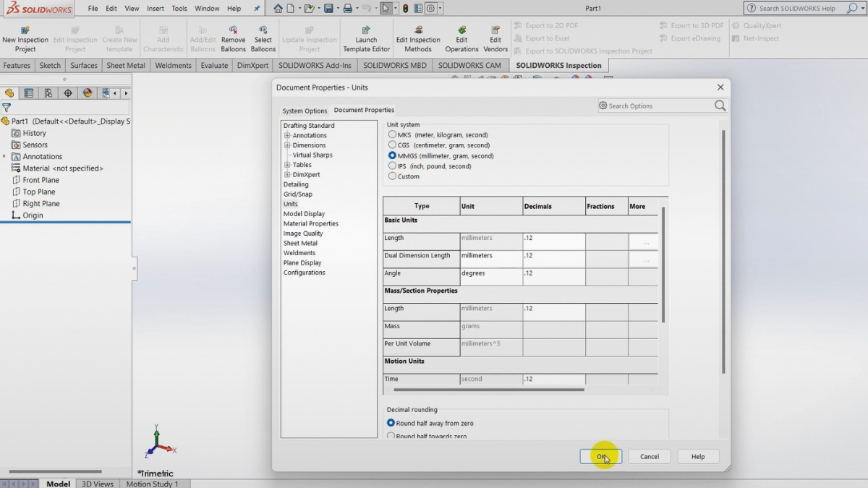868x488 pixels.
Task: Click the OK button
Action: [x=600, y=456]
